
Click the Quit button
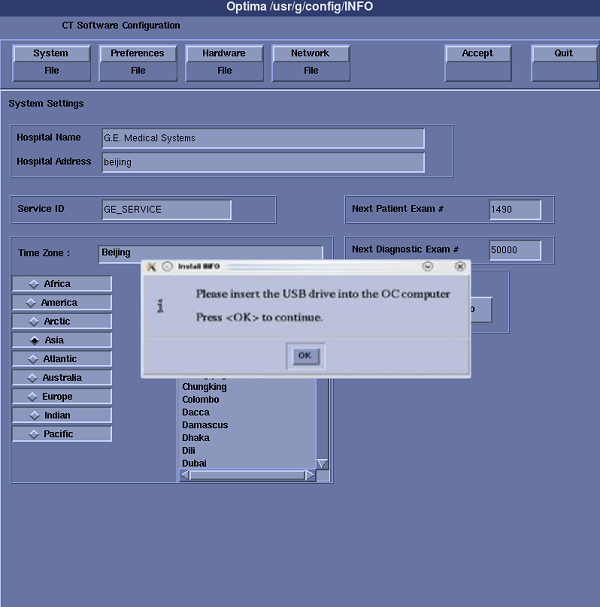564,62
